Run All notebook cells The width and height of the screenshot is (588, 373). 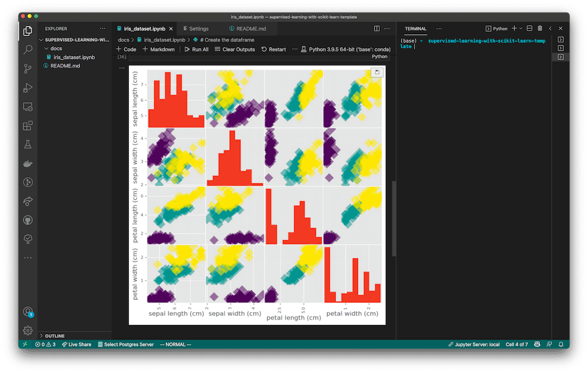196,49
